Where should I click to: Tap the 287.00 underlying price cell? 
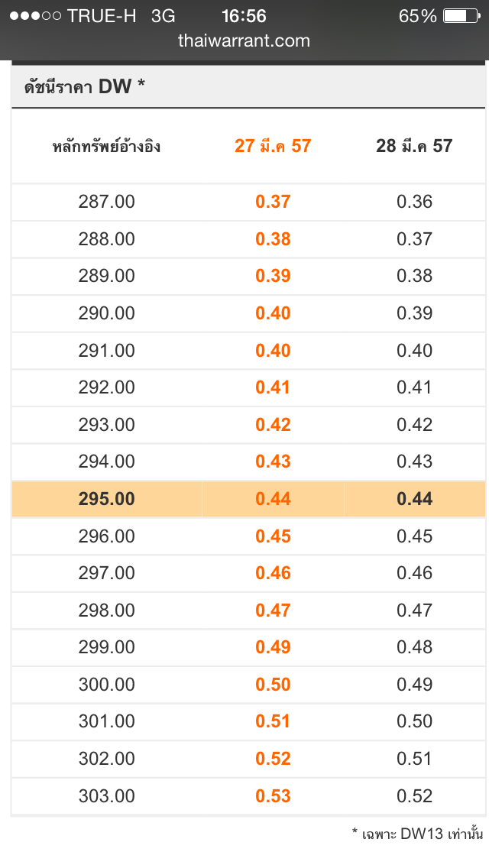coord(106,202)
